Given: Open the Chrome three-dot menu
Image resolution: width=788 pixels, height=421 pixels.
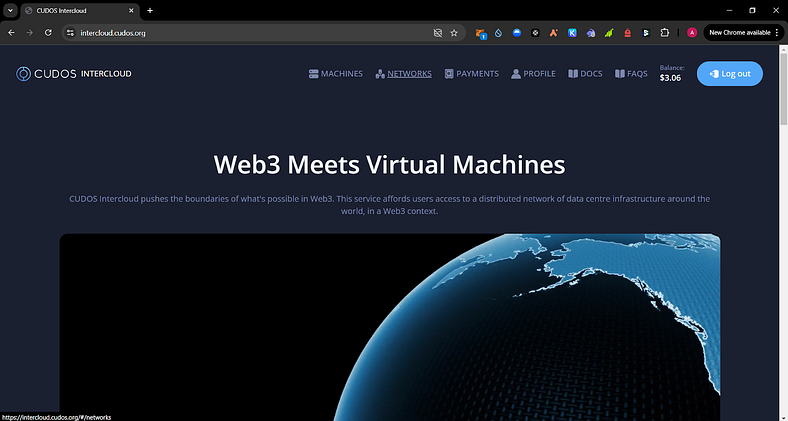Looking at the screenshot, I should tap(777, 33).
